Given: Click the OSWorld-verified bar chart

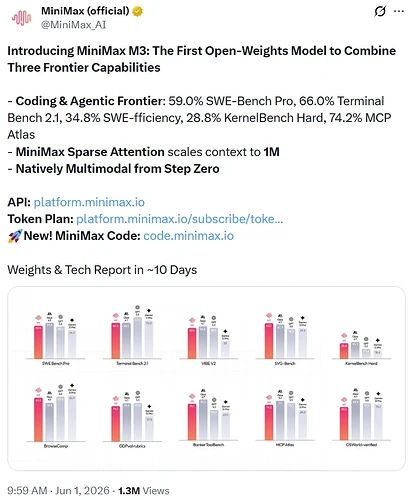Looking at the screenshot, I should click(362, 418).
